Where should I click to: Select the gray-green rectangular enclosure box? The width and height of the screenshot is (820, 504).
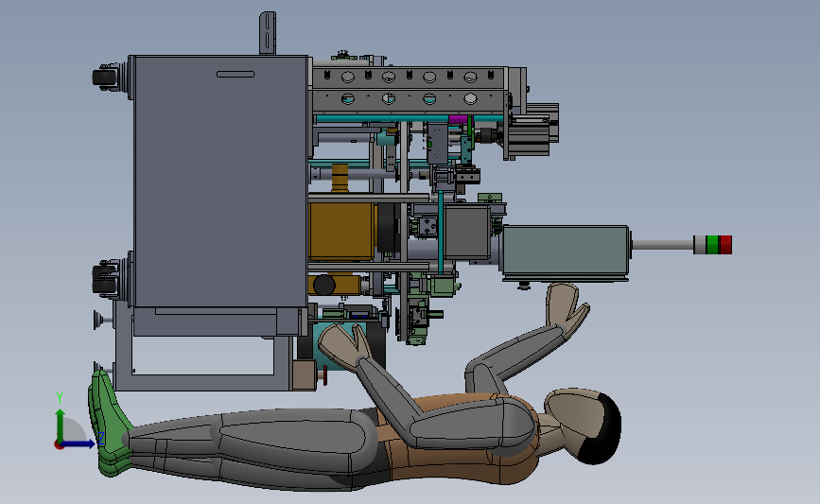pyautogui.click(x=566, y=251)
